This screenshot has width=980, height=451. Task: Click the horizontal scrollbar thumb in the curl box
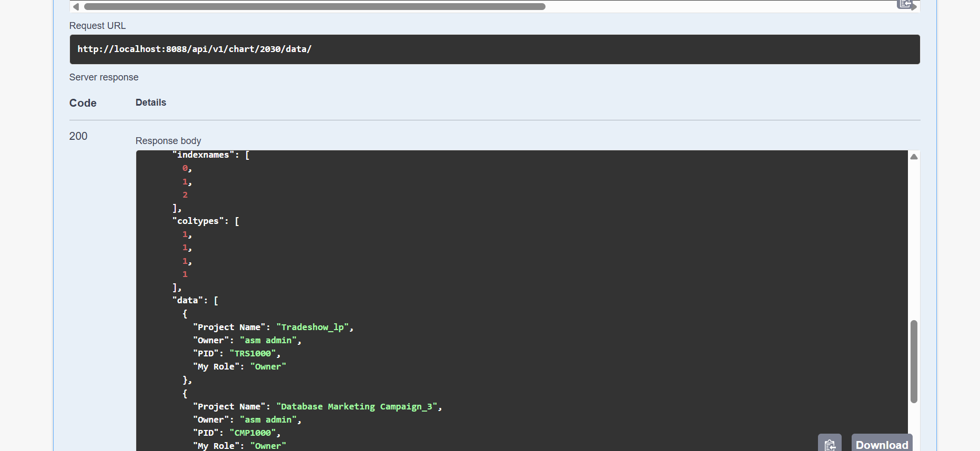315,7
